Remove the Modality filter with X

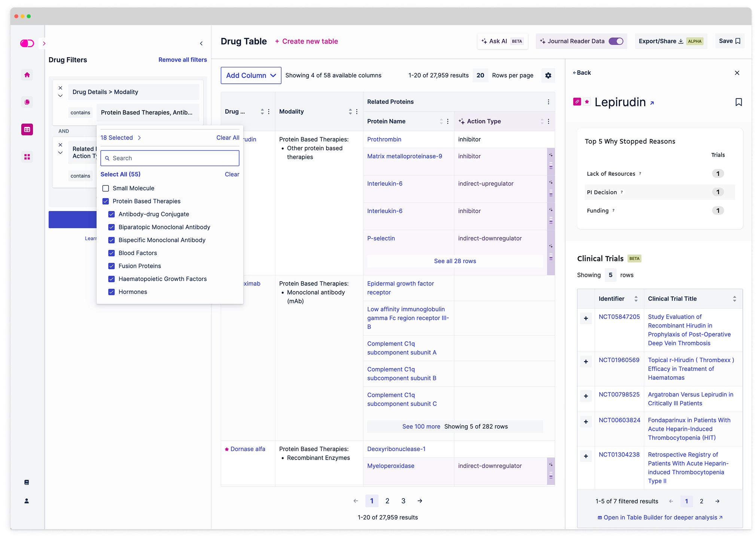(x=60, y=88)
